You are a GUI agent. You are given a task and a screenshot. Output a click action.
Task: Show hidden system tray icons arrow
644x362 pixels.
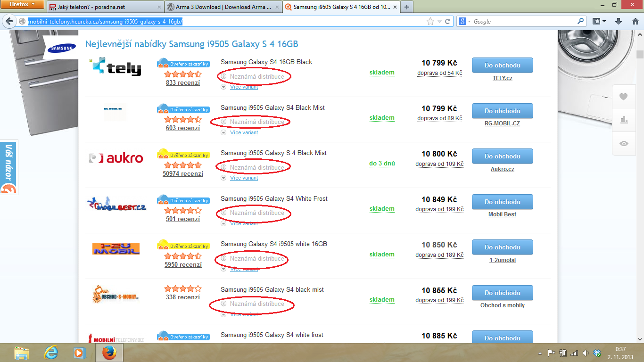540,353
